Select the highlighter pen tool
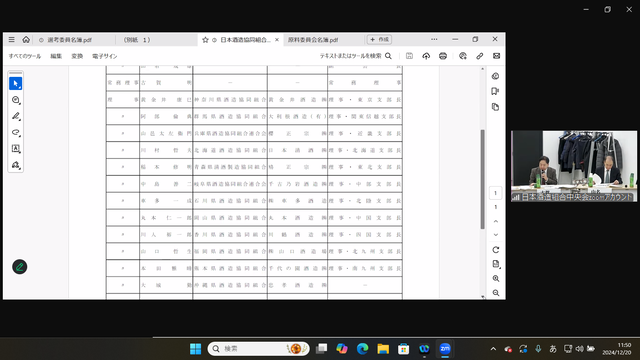 16,116
